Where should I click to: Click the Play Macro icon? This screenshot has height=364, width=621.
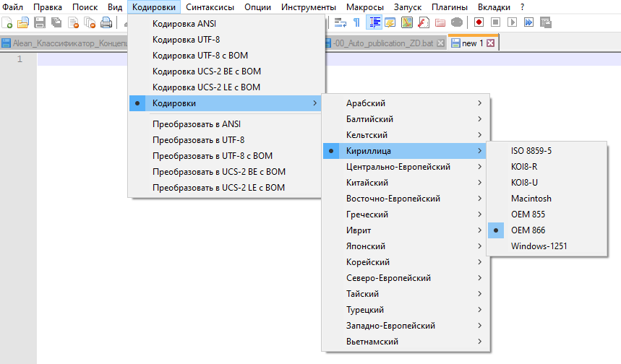tap(512, 22)
